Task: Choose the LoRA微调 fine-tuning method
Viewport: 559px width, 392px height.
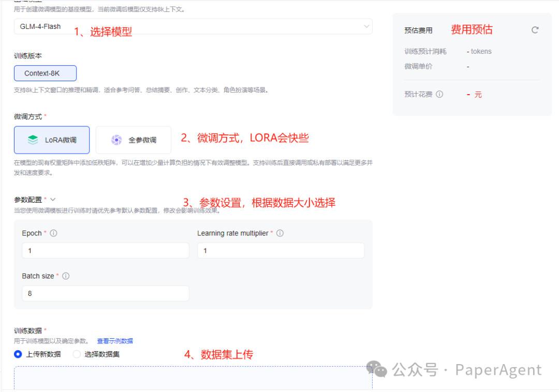Action: [x=52, y=140]
